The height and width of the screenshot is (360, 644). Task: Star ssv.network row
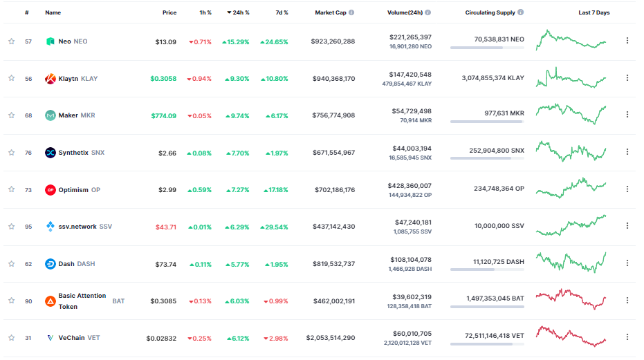point(12,226)
